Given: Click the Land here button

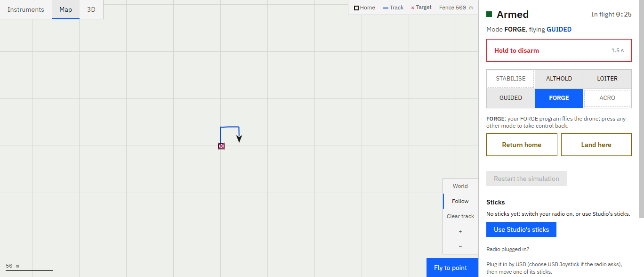Looking at the screenshot, I should (596, 145).
